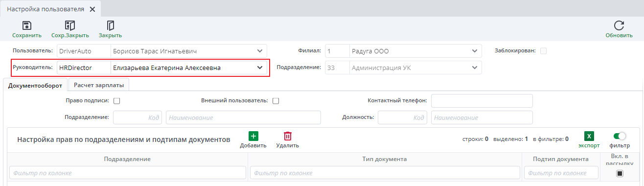Expand the Руководитель dropdown arrow
The width and height of the screenshot is (644, 186).
click(259, 68)
